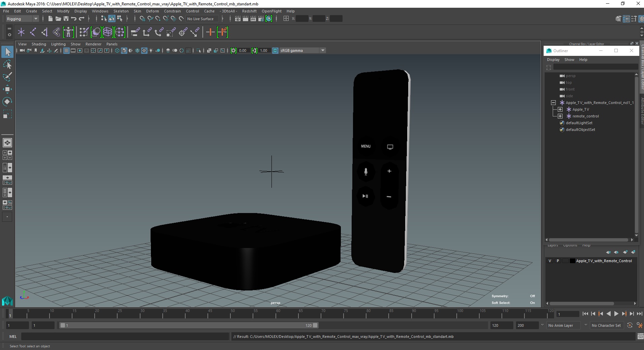The height and width of the screenshot is (350, 644).
Task: Open the Outliner Display menu
Action: 553,60
